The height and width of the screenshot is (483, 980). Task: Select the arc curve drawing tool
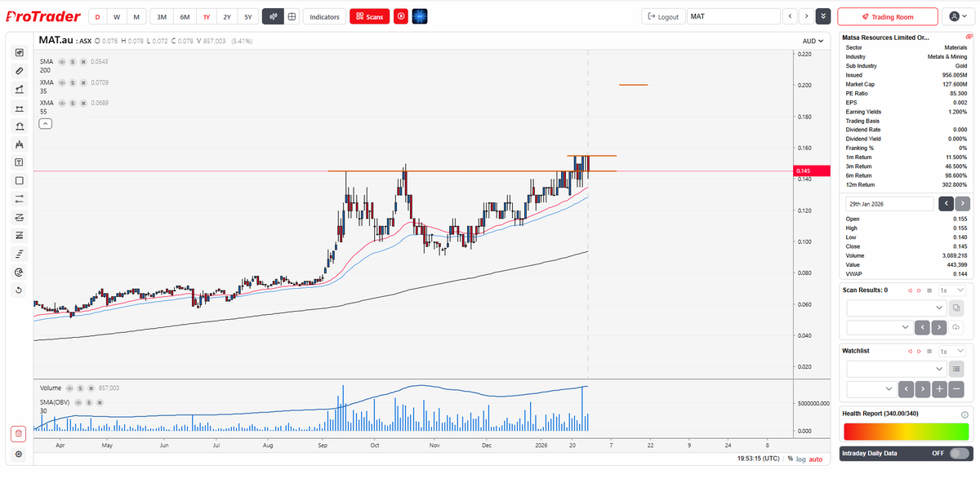[19, 126]
